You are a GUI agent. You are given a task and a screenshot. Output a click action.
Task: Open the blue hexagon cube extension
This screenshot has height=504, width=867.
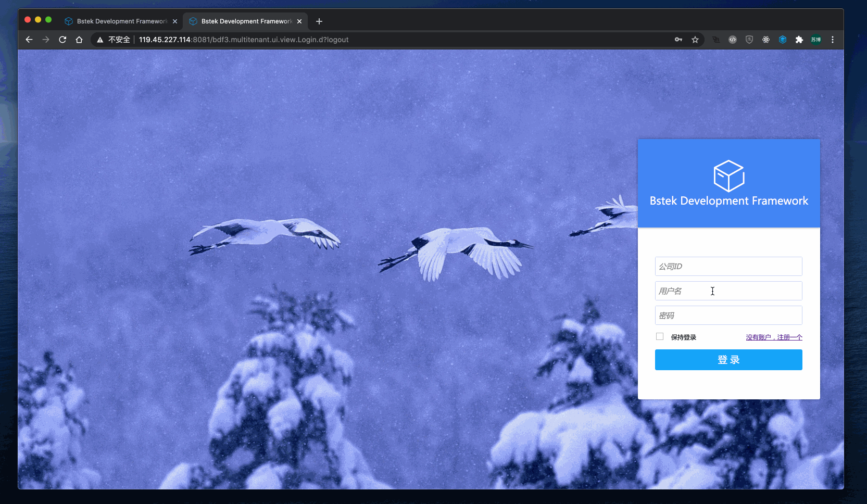[783, 40]
